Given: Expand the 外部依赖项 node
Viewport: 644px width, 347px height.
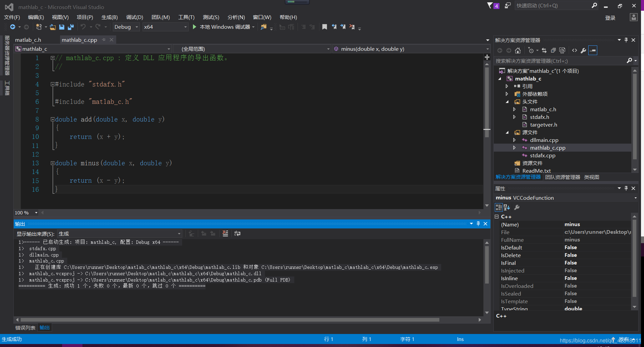Looking at the screenshot, I should click(507, 94).
